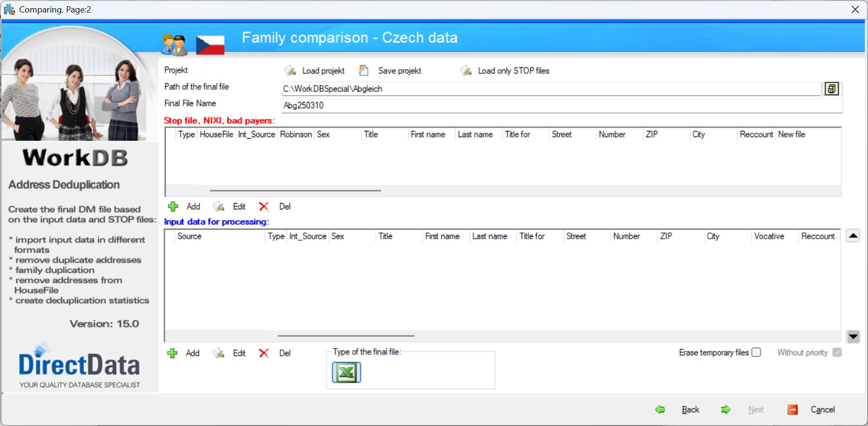Toggle Without priority checkbox
This screenshot has width=868, height=426.
837,352
